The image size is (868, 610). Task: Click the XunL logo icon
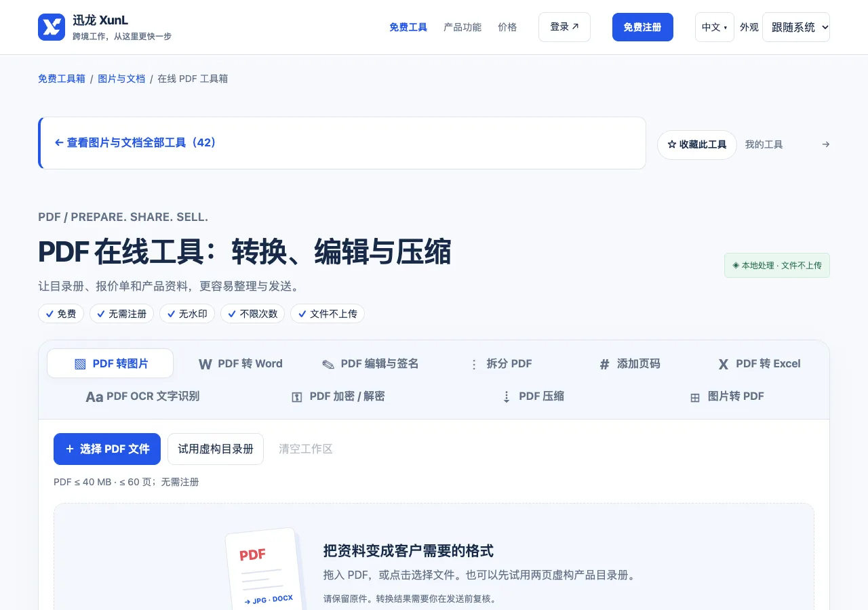pos(52,27)
